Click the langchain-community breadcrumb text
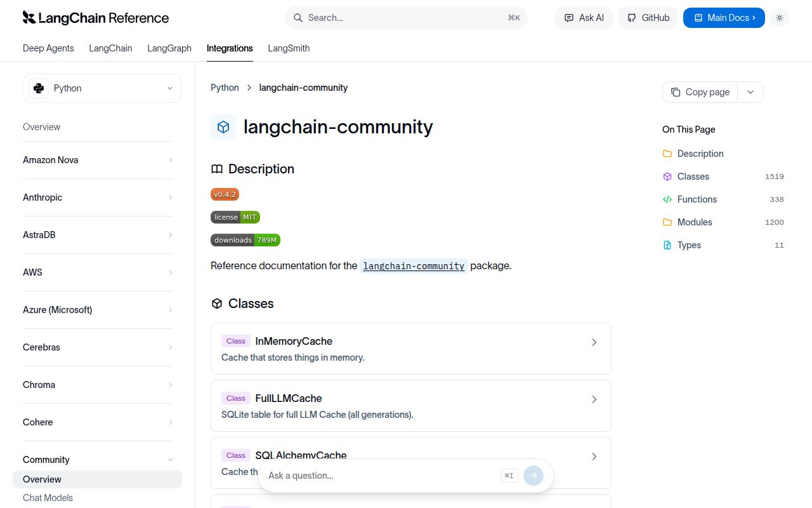This screenshot has width=812, height=508. [x=303, y=88]
